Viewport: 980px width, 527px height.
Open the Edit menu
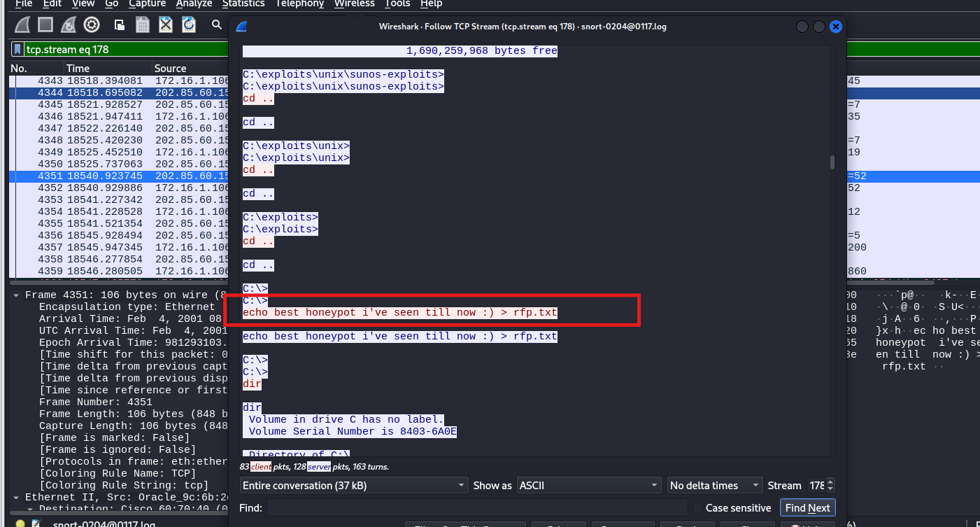pyautogui.click(x=52, y=3)
